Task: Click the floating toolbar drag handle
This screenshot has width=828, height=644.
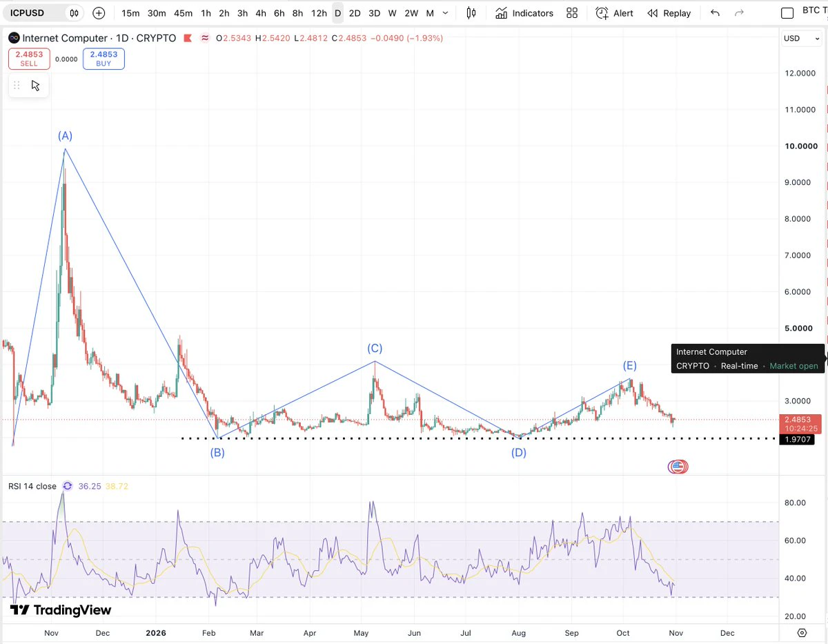Action: pyautogui.click(x=17, y=86)
